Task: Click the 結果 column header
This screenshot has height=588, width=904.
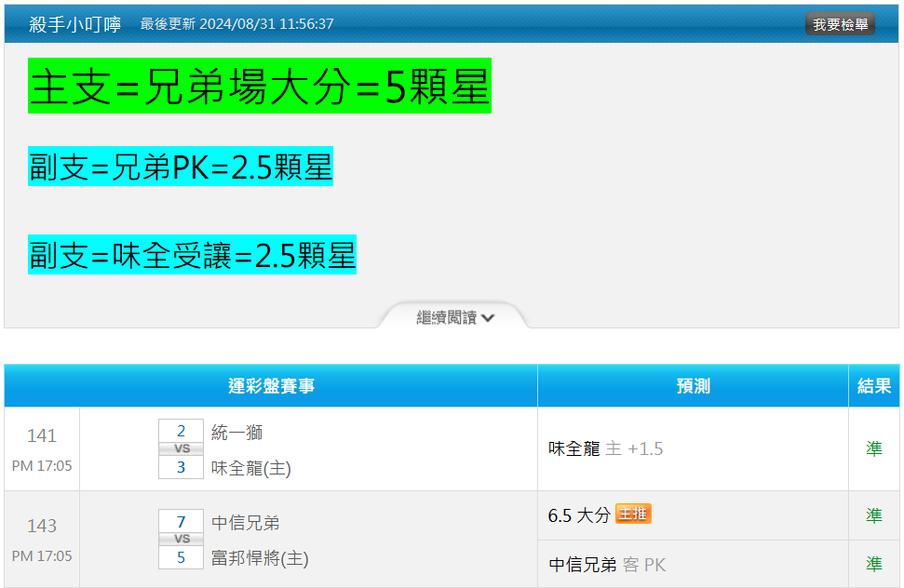Action: (x=874, y=386)
